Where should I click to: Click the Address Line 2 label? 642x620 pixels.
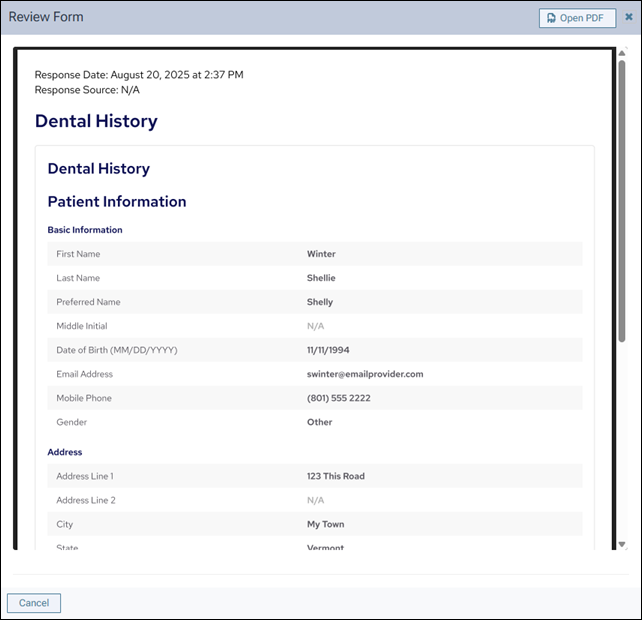pyautogui.click(x=86, y=500)
